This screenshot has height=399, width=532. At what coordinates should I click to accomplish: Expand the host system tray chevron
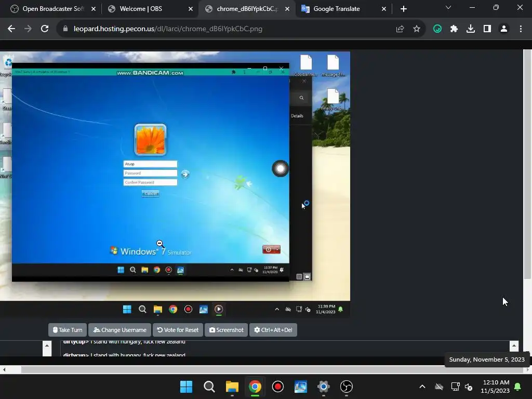click(422, 387)
